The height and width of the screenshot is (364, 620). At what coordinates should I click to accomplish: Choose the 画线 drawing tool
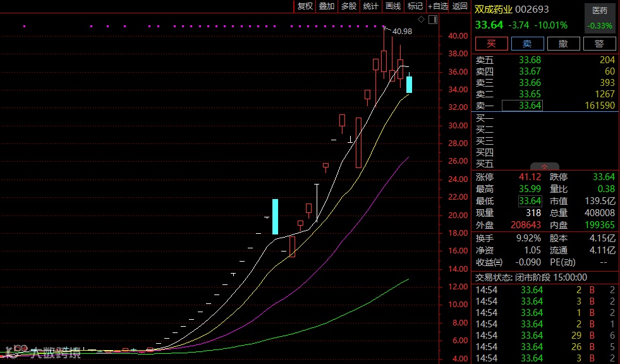(392, 6)
